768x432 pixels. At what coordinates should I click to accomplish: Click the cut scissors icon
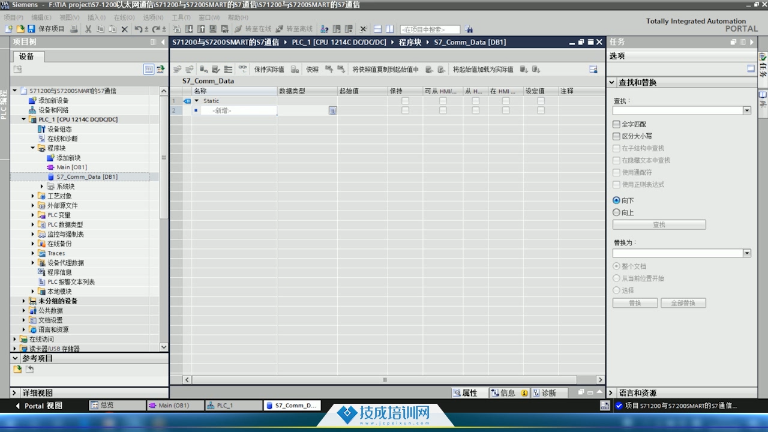point(88,29)
